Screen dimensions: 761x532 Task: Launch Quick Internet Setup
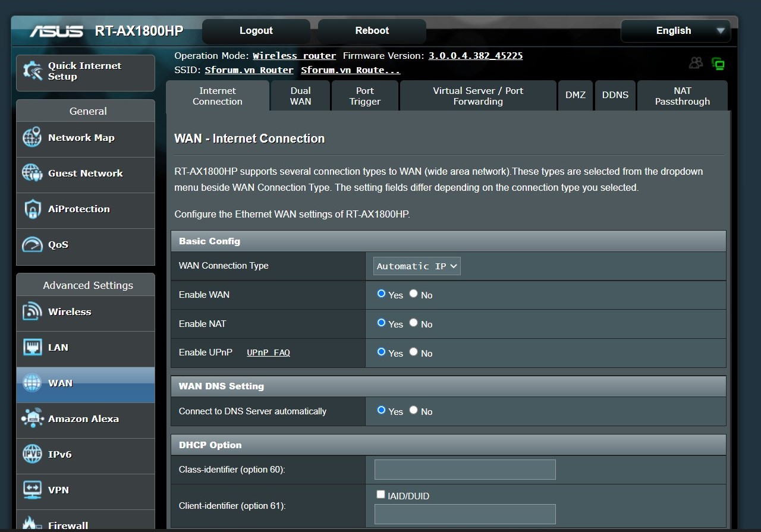[x=86, y=73]
